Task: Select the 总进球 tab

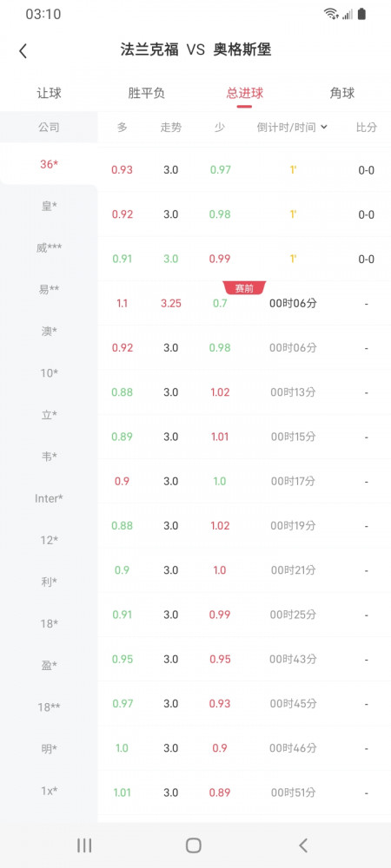Action: (x=245, y=93)
